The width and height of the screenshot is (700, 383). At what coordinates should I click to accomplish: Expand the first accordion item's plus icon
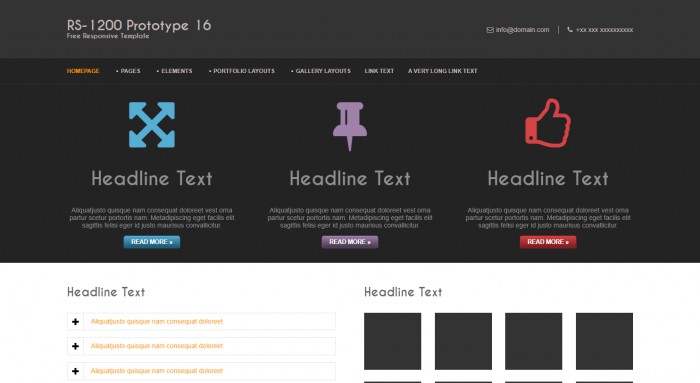[75, 321]
